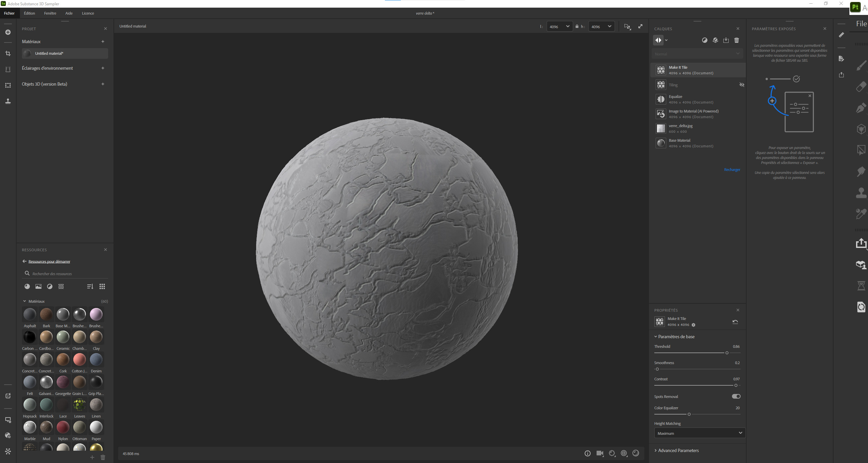Click the delete layer trash icon in Calques

(737, 40)
